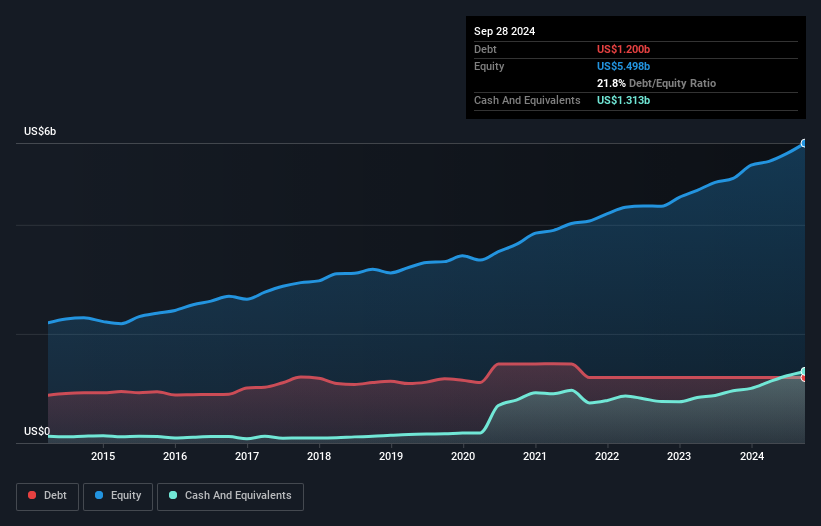
Task: Toggle the Debt legend button
Action: coord(45,496)
